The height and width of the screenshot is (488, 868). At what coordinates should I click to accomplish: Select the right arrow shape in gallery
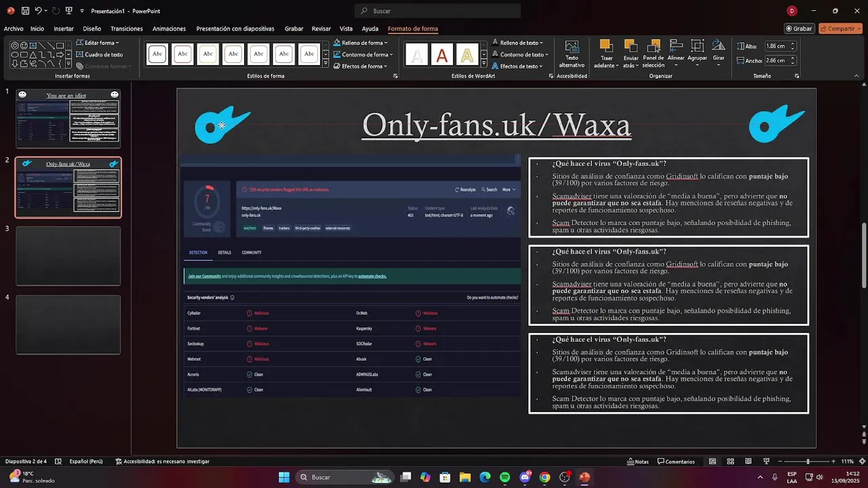click(x=60, y=54)
